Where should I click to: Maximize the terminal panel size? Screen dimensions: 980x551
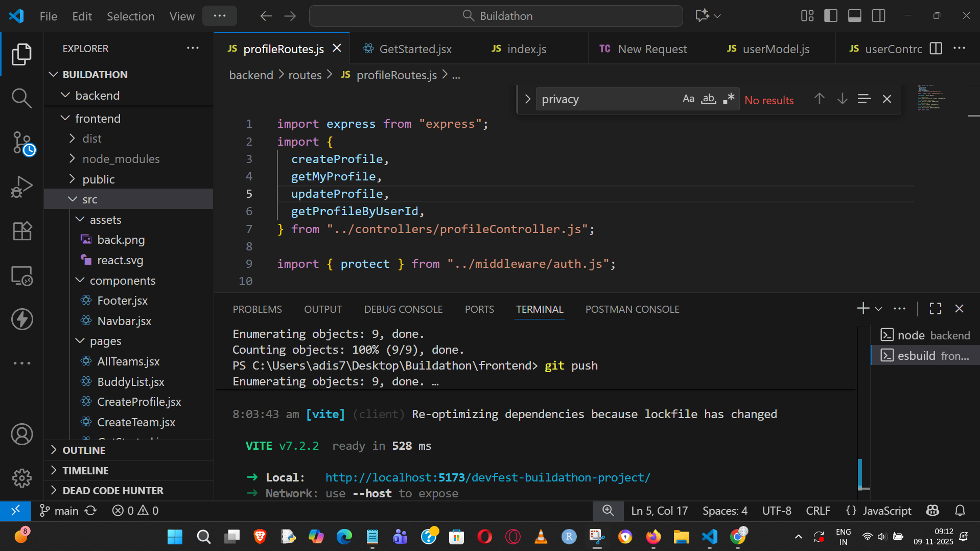point(935,309)
